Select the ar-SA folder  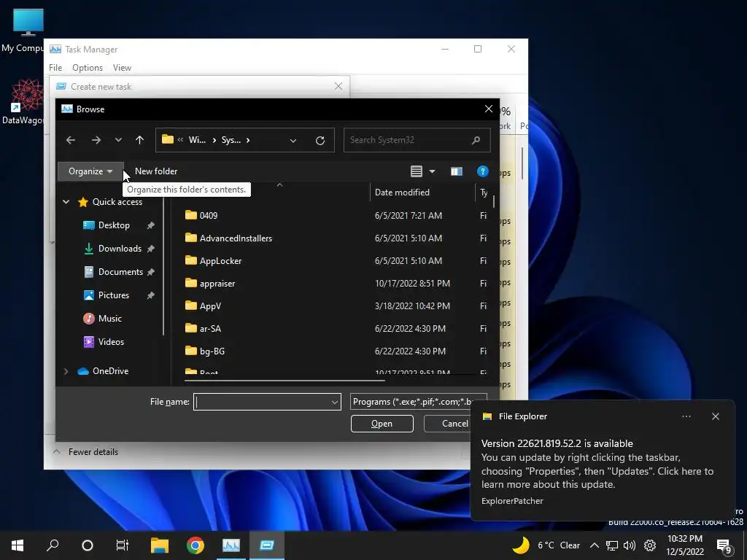(210, 329)
